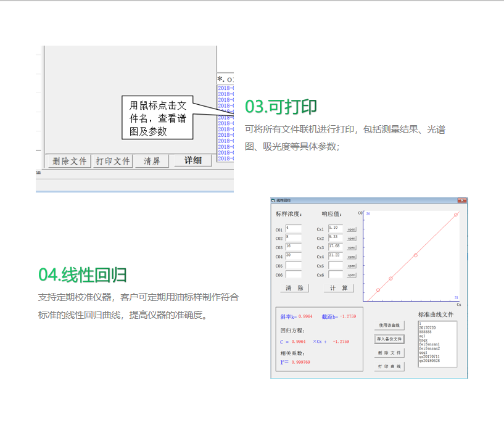Select feifensan1 in standard curve file list
This screenshot has height=428, width=504.
429,344
